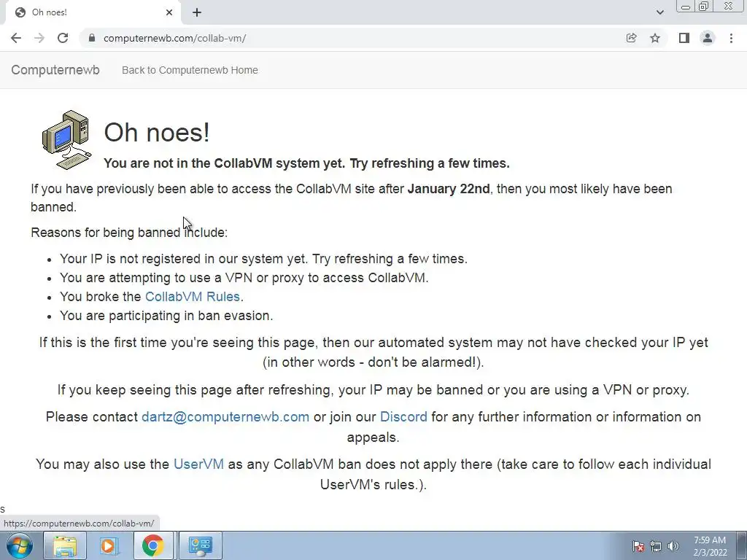
Task: View site security padlock info
Action: point(93,38)
